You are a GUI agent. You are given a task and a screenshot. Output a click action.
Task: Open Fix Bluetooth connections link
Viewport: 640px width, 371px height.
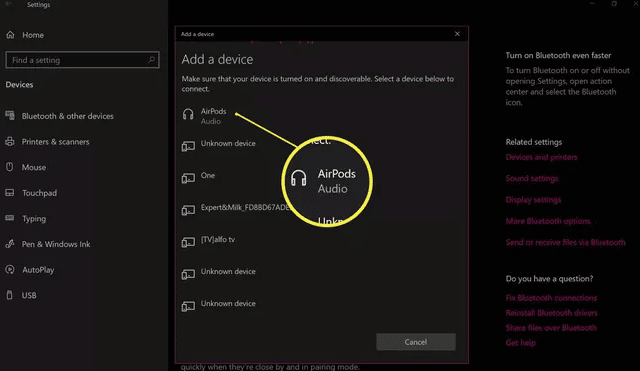tap(551, 298)
